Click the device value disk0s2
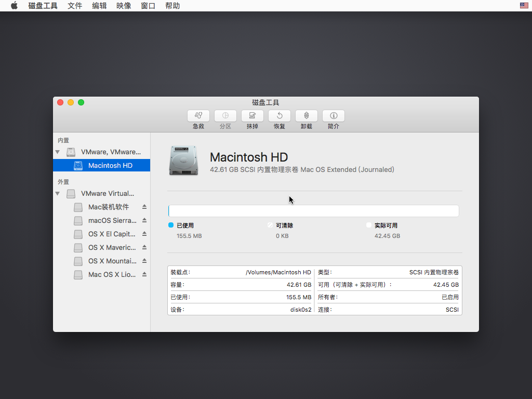 (x=301, y=310)
